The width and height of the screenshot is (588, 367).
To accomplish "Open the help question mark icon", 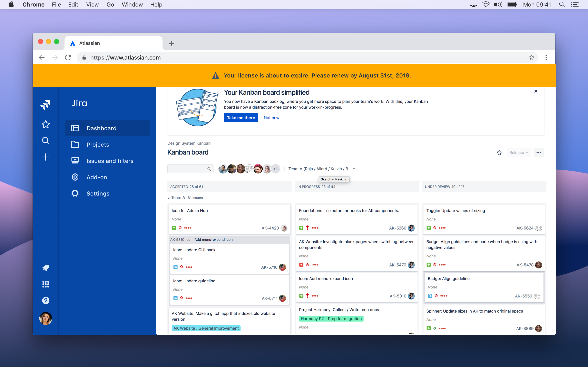I will click(46, 301).
